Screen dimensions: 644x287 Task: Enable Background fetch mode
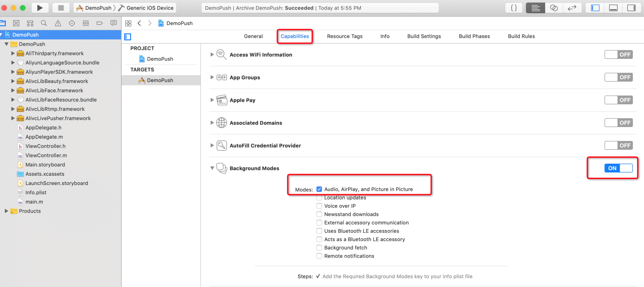[319, 248]
